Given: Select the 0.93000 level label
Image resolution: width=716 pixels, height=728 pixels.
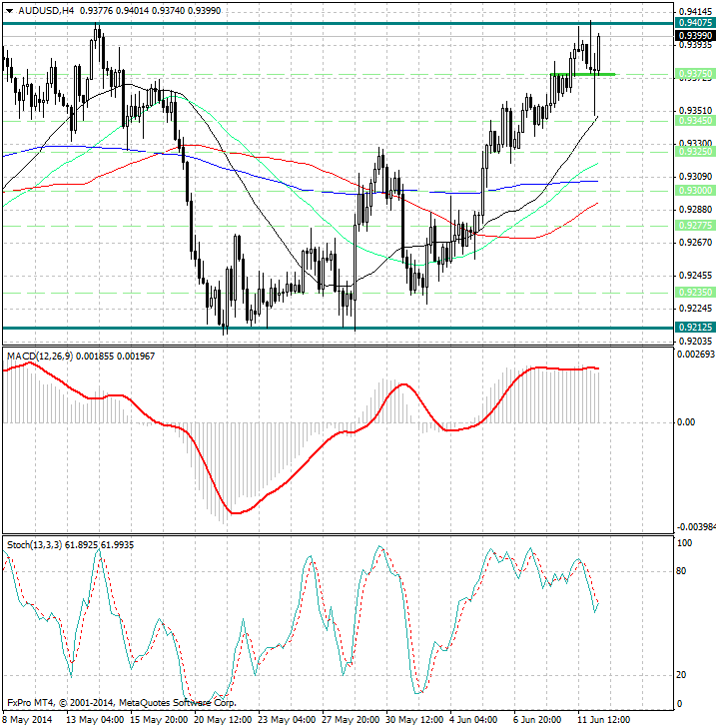Looking at the screenshot, I should 694,189.
